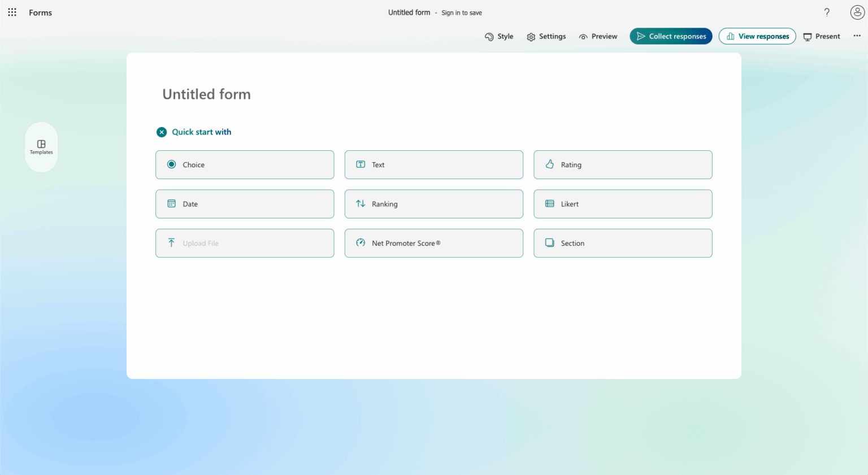Open the form Settings gear
The image size is (868, 475).
click(x=546, y=36)
